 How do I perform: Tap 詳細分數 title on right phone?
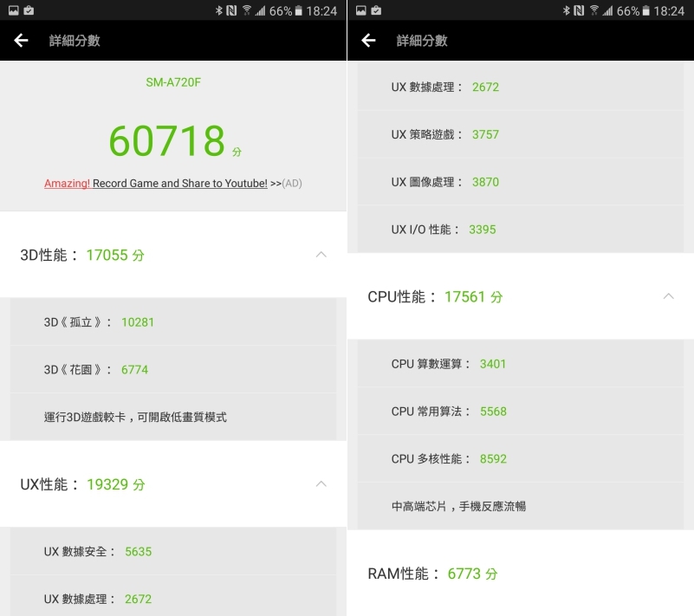pos(422,41)
